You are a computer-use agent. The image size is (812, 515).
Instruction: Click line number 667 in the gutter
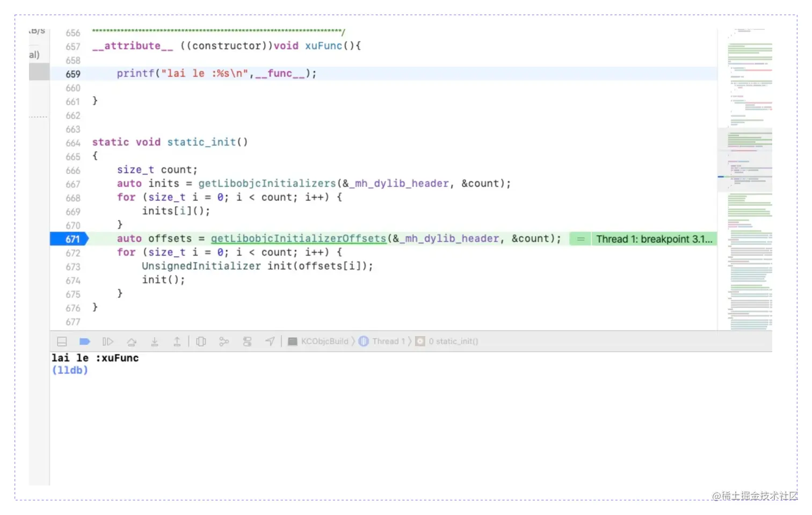click(x=73, y=184)
